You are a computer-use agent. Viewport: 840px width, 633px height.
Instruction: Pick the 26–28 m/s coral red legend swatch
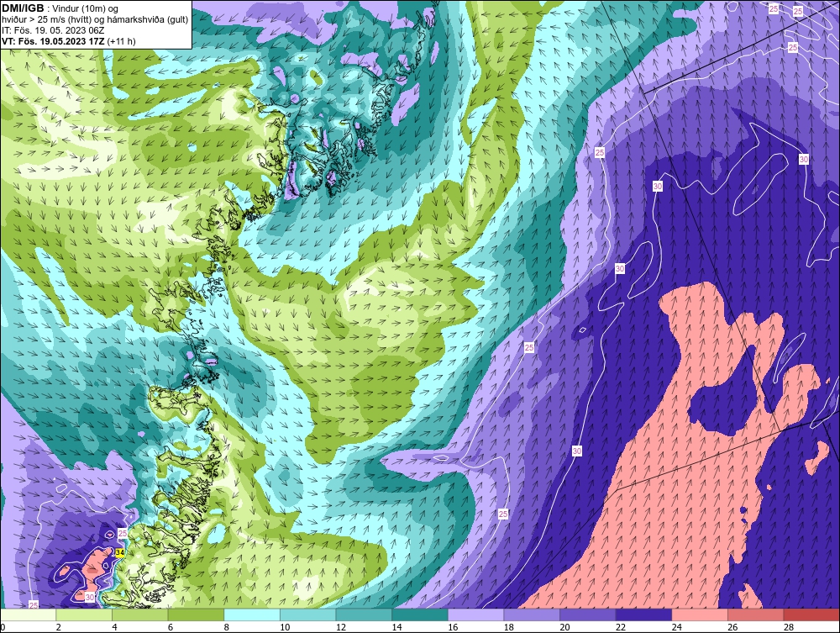755,615
